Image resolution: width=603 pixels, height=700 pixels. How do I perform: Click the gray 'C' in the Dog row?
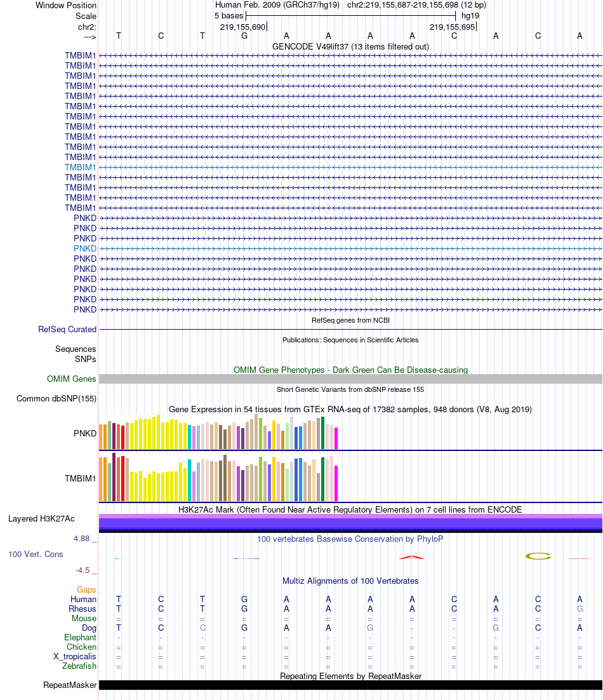(x=202, y=628)
